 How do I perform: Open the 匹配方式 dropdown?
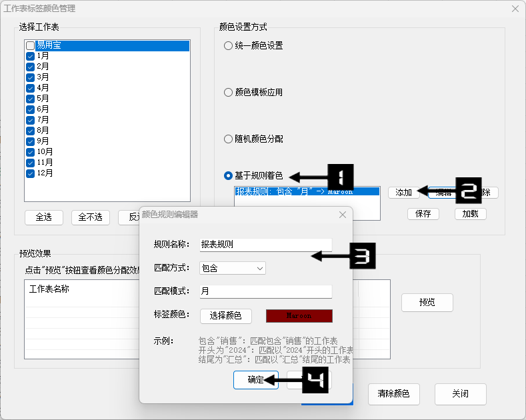[233, 268]
